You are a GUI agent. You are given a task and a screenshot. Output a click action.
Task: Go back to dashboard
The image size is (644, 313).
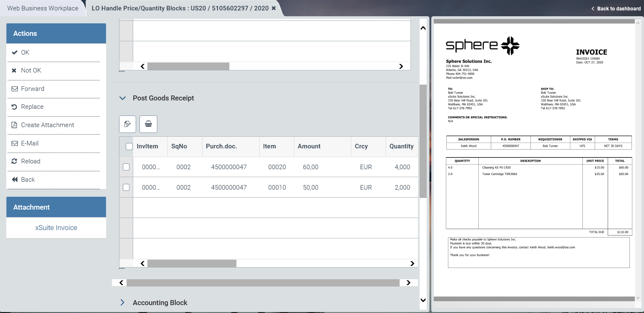pos(616,8)
